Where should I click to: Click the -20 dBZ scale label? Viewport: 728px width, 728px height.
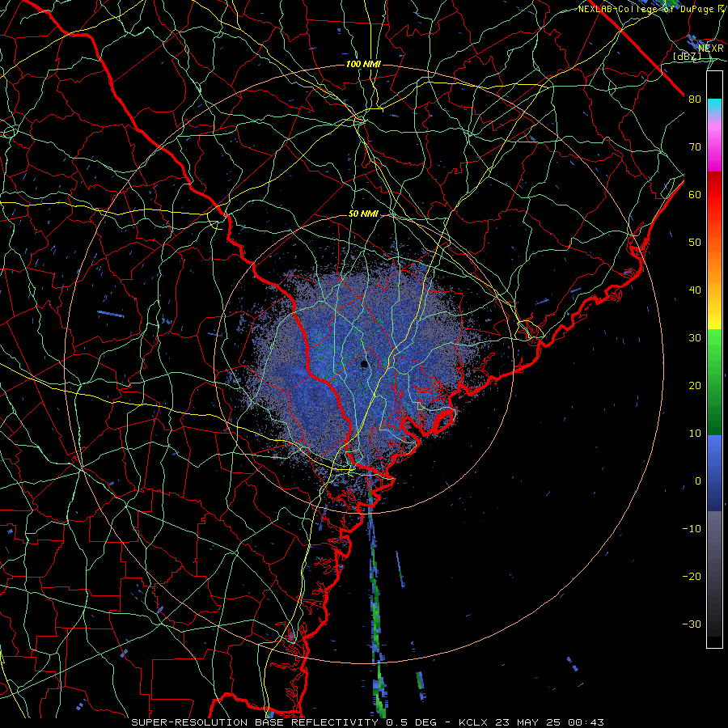click(692, 576)
